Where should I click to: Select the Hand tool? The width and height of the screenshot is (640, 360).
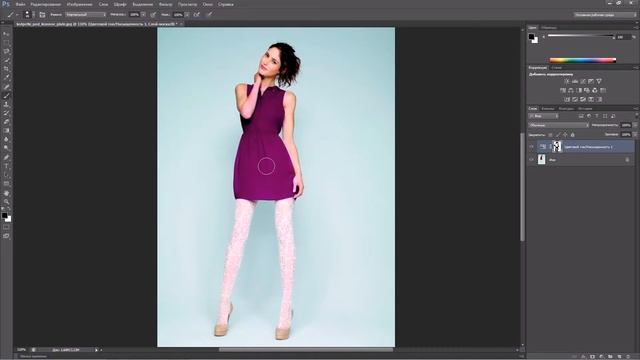pyautogui.click(x=6, y=193)
